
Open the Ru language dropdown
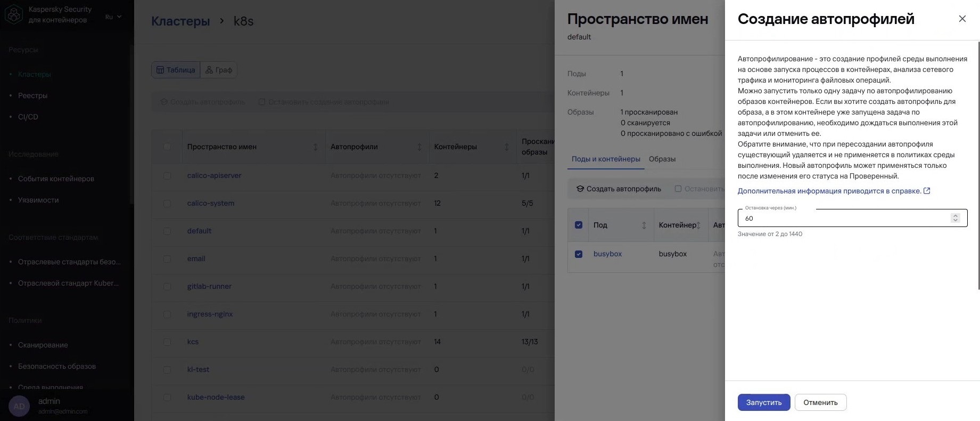[x=113, y=17]
